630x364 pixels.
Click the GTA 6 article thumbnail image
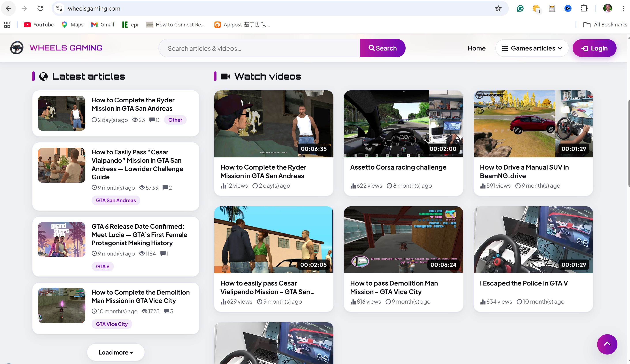62,240
